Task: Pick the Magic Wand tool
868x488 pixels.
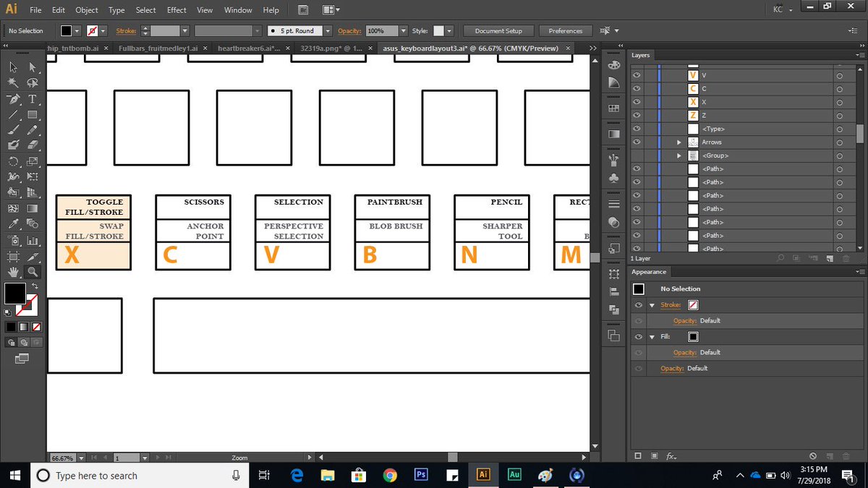Action: point(14,83)
